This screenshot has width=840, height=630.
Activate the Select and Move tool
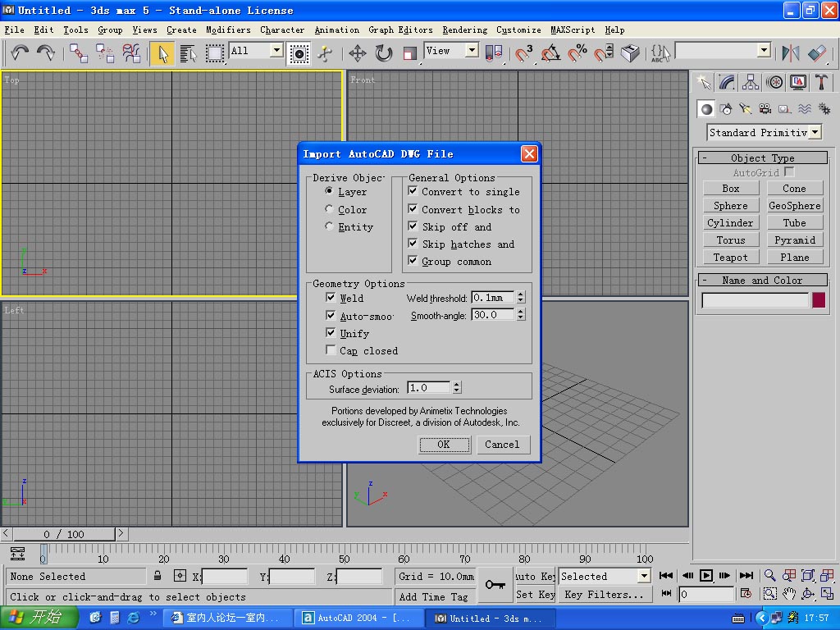coord(358,53)
